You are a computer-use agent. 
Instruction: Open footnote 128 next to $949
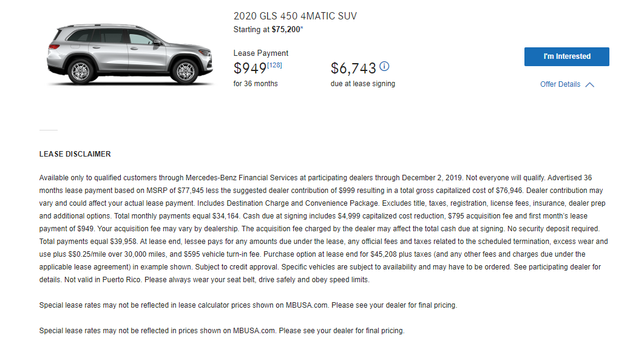click(274, 65)
